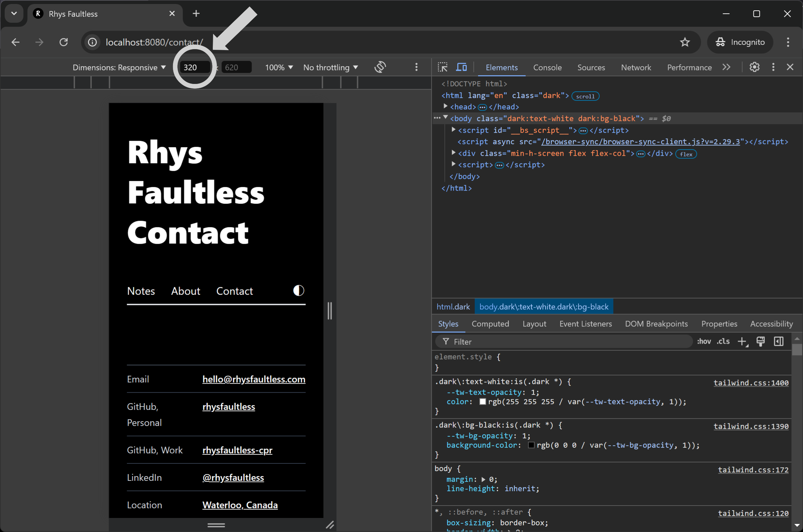Expand the min-h-screen div node
The width and height of the screenshot is (803, 532).
(453, 153)
